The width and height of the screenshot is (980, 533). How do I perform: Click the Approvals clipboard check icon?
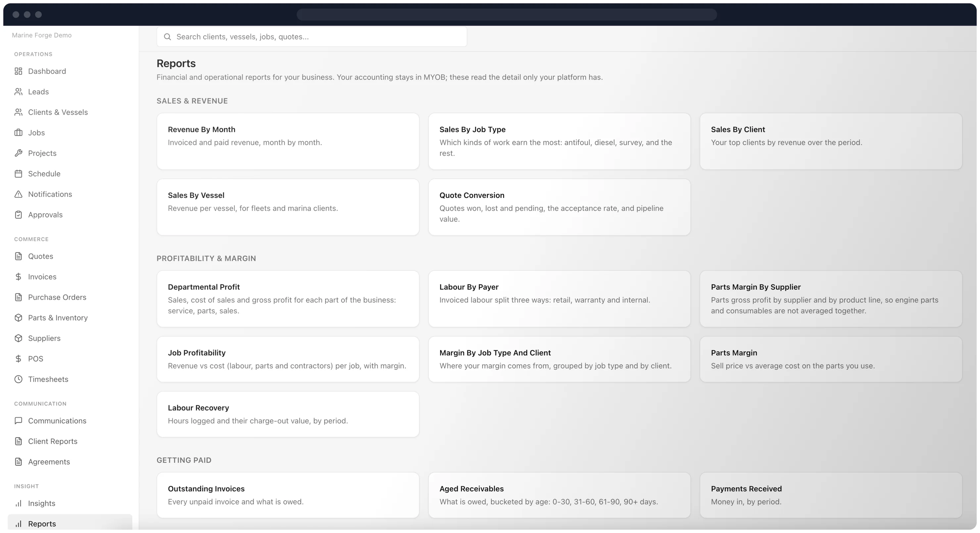coord(18,215)
